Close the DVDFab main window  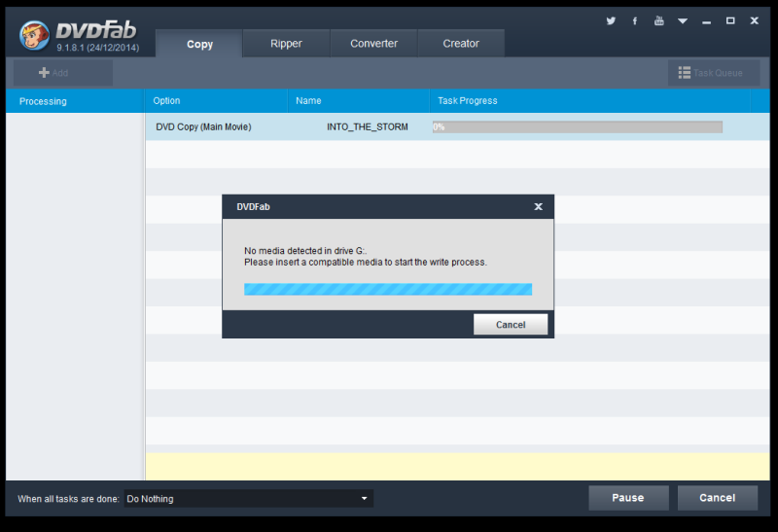coord(755,20)
